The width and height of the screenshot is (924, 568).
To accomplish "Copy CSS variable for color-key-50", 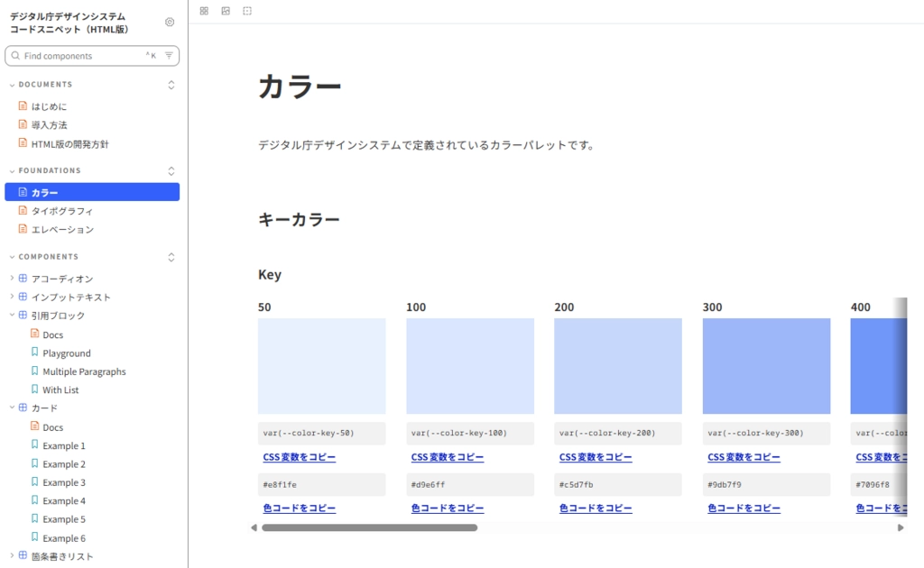I will (300, 457).
